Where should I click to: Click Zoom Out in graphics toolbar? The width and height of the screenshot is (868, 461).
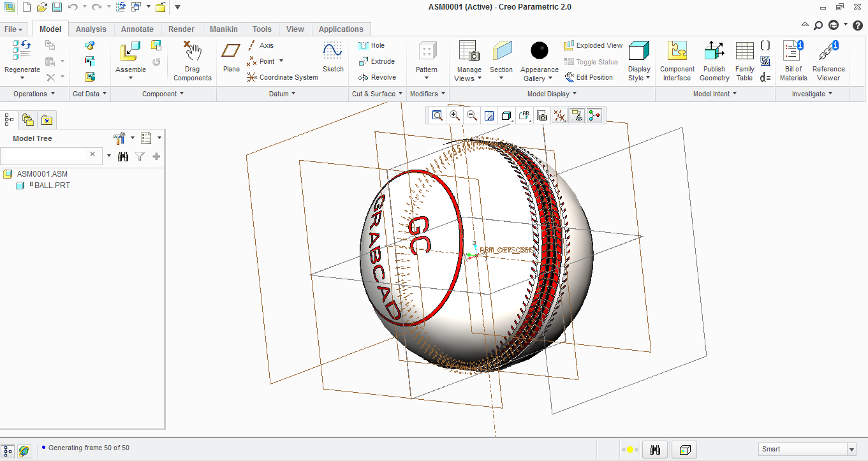click(x=472, y=115)
